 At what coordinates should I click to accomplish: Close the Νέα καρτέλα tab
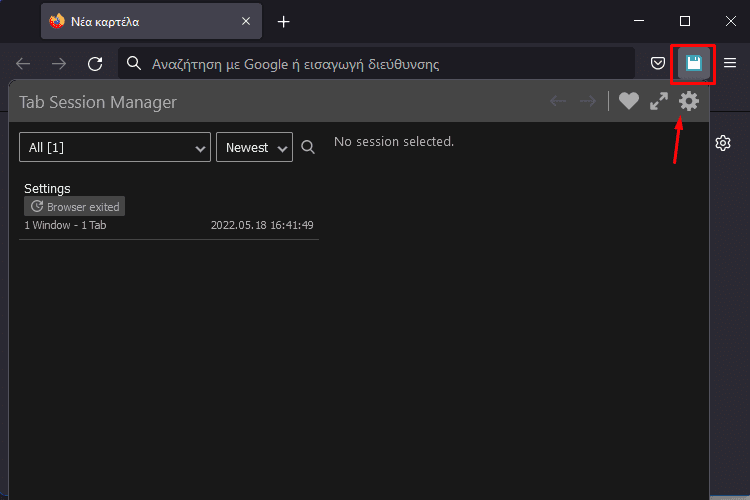pyautogui.click(x=246, y=22)
